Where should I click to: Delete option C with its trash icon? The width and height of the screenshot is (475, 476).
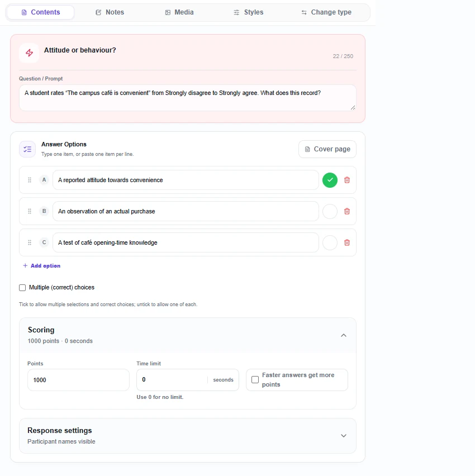(x=347, y=242)
